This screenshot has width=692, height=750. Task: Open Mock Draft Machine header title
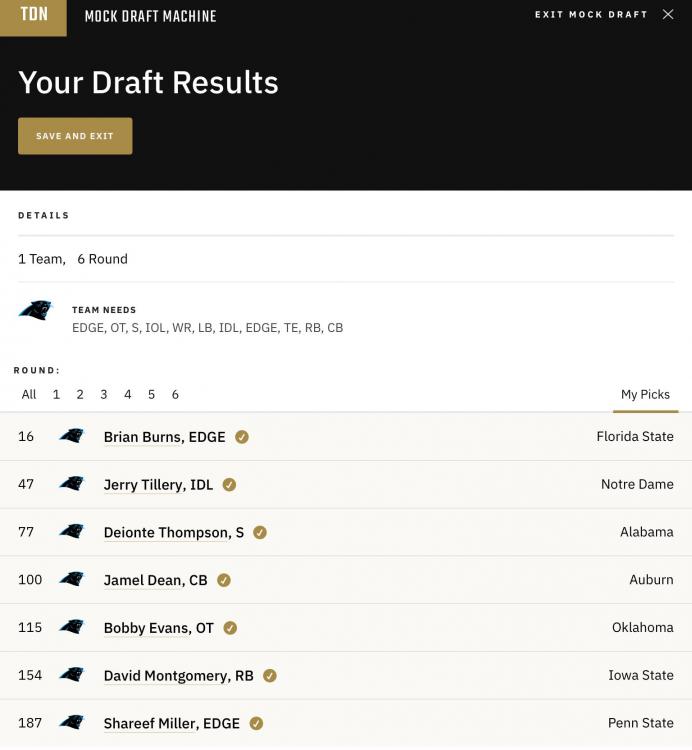150,16
